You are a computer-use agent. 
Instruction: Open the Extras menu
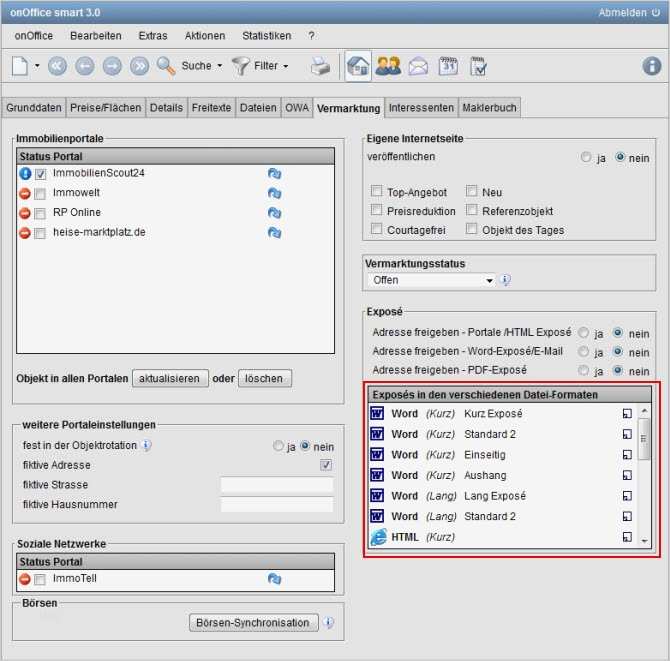[153, 36]
